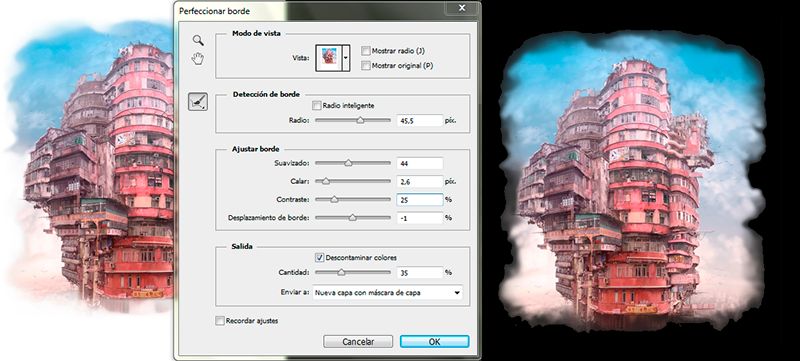Click the Radio slider handle
The image size is (800, 361).
tap(360, 120)
